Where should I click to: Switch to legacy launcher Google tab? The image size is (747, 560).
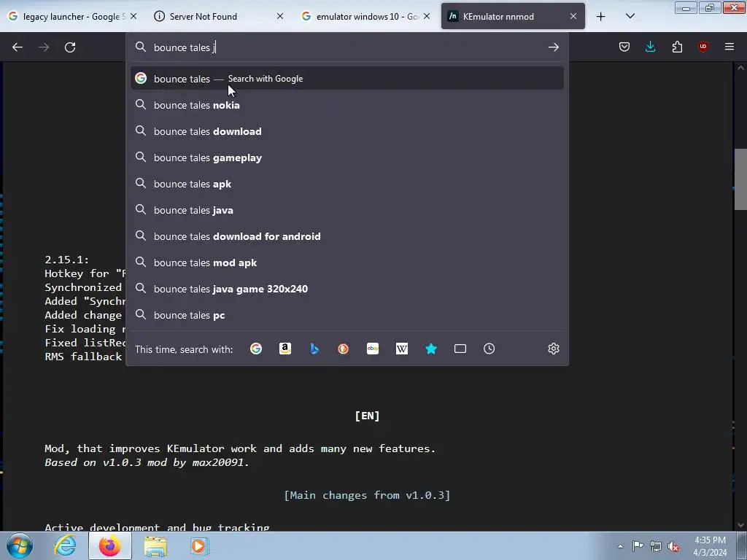coord(73,17)
